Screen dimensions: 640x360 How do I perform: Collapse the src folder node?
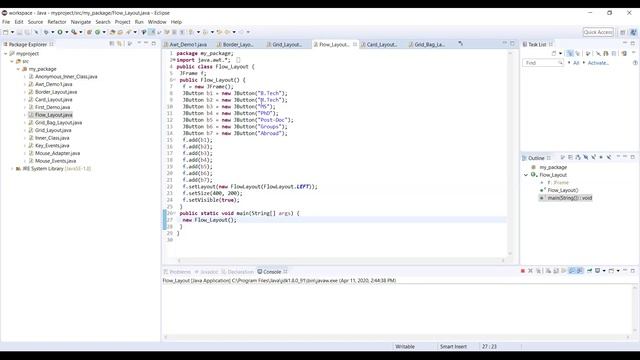12,61
